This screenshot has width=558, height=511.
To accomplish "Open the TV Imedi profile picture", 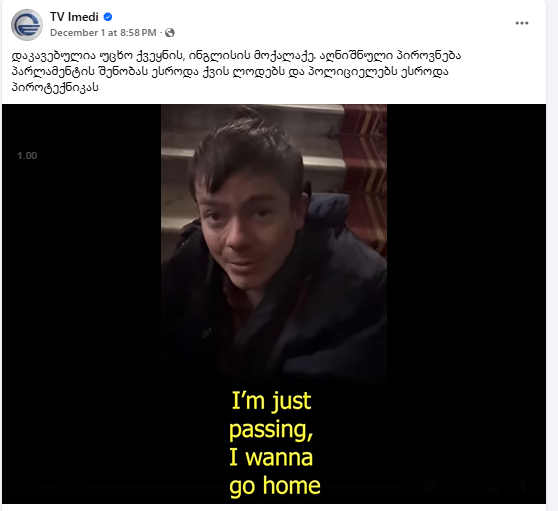I will click(27, 25).
